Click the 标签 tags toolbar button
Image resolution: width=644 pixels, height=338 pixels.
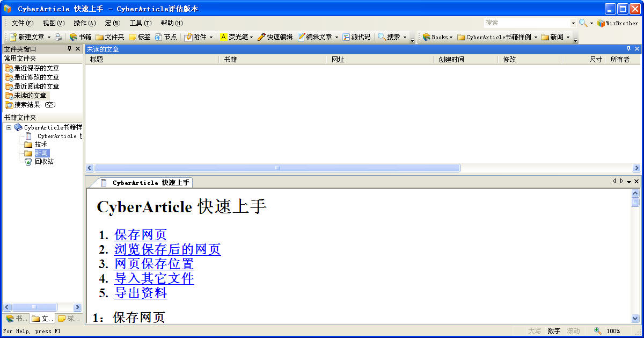click(x=140, y=37)
